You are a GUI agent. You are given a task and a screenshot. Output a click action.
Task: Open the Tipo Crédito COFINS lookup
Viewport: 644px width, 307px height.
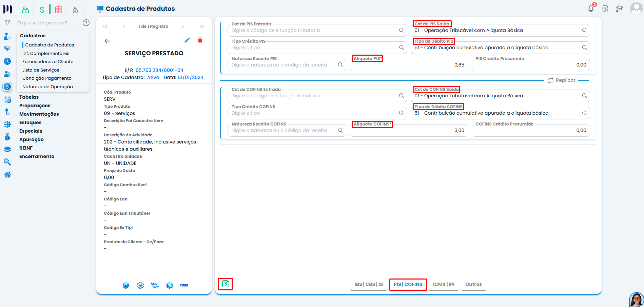pos(402,113)
